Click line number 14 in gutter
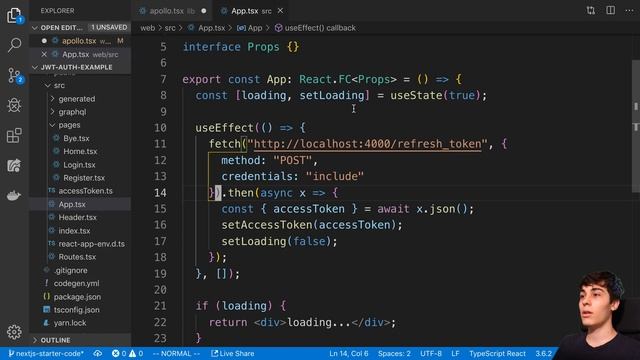This screenshot has width=640, height=360. pos(160,193)
